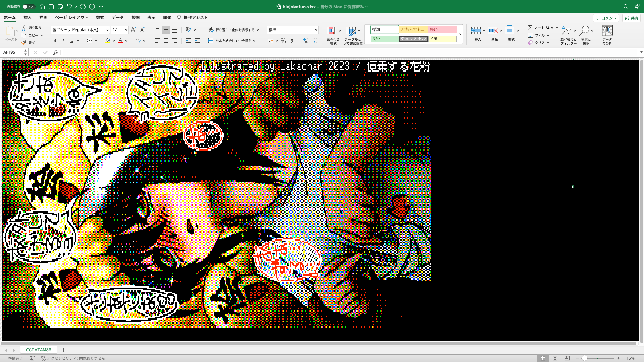Image resolution: width=644 pixels, height=362 pixels.
Task: Toggle the AutoSave switch
Action: point(29,7)
